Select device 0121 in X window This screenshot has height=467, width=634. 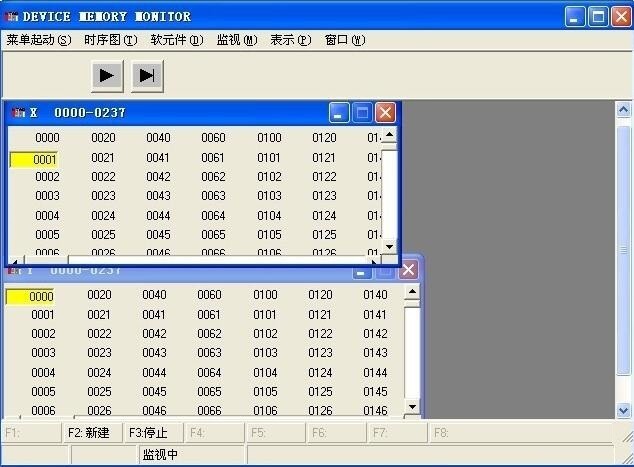pyautogui.click(x=323, y=158)
